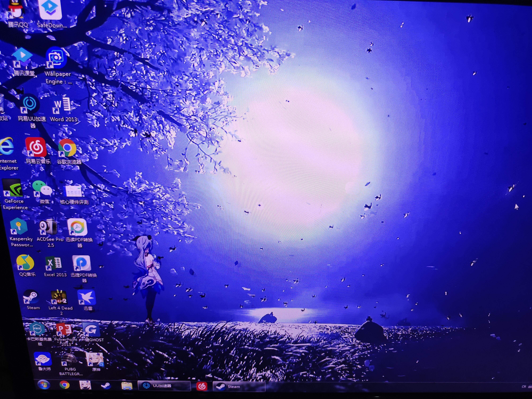Open PowerPoint 2013 desktop shortcut

pyautogui.click(x=64, y=330)
